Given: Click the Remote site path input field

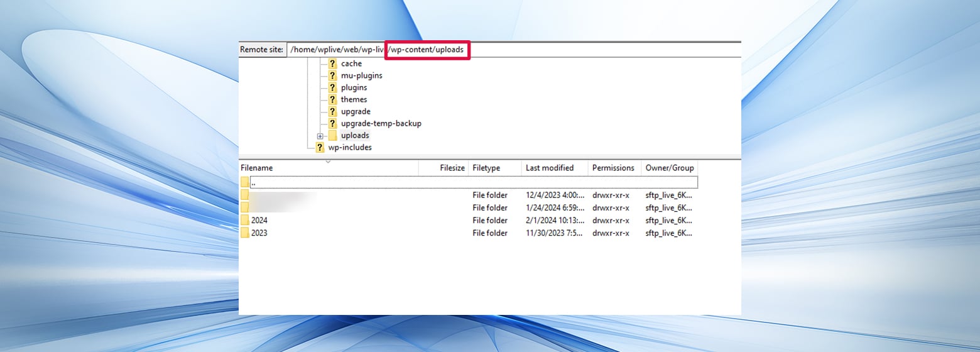Looking at the screenshot, I should tap(513, 50).
